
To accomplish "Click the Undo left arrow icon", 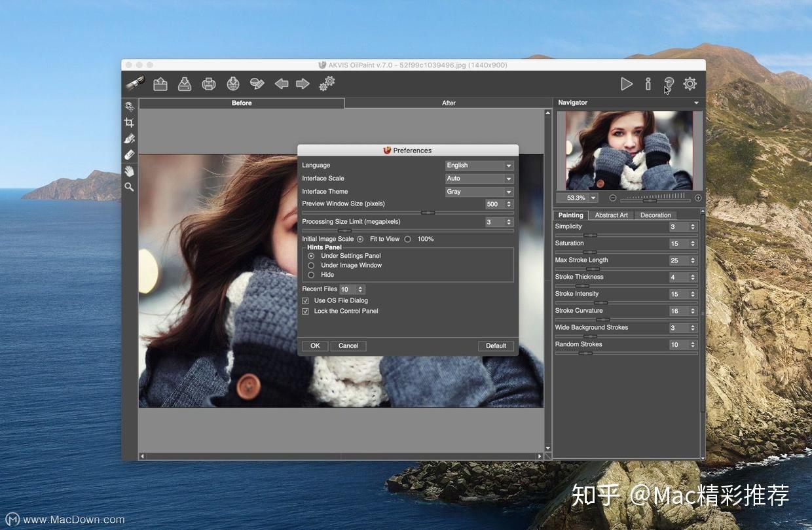I will click(x=282, y=84).
